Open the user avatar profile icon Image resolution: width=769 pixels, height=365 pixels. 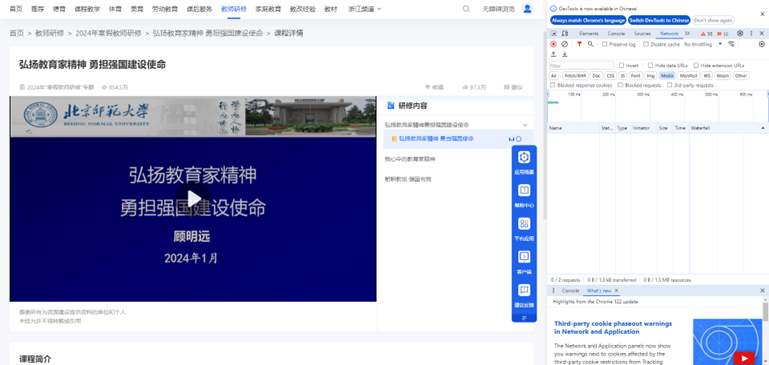[527, 8]
